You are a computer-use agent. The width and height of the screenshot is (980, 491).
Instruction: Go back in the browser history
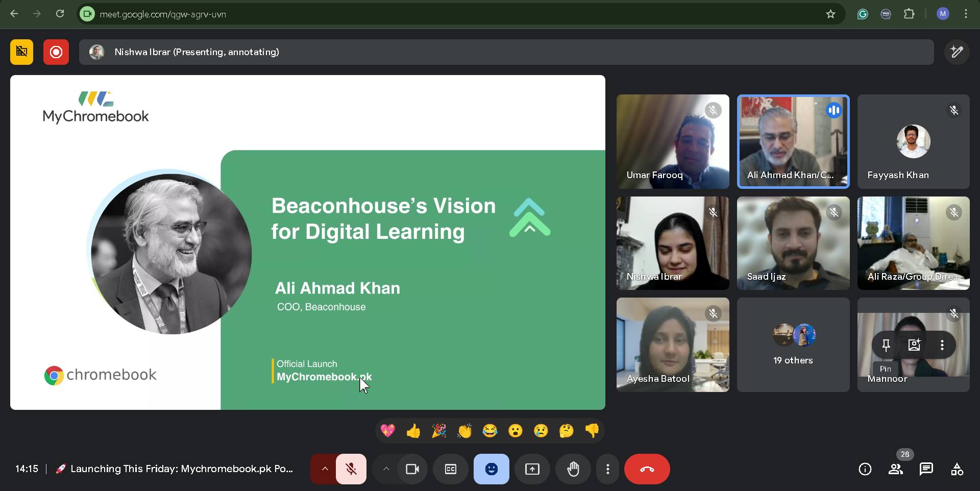14,14
